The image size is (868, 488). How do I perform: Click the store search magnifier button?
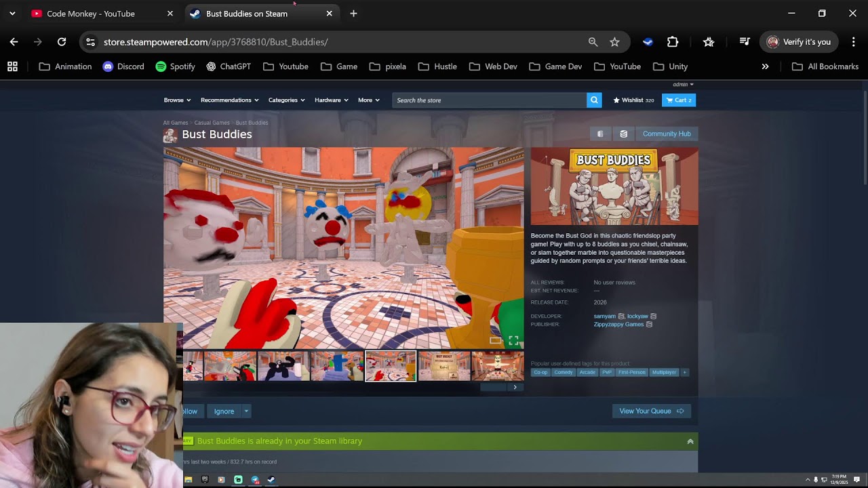[x=594, y=100]
